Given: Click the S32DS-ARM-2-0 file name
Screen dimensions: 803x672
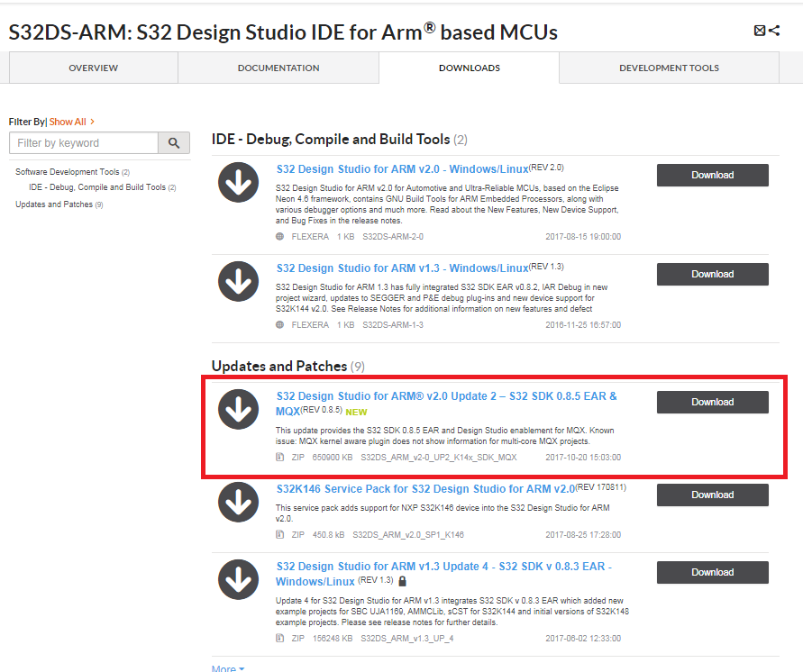Looking at the screenshot, I should click(393, 236).
